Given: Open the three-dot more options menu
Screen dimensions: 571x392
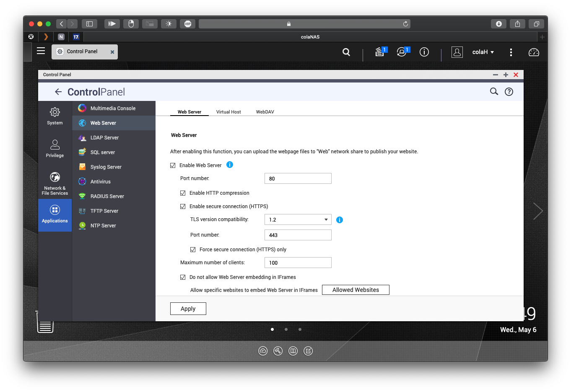Looking at the screenshot, I should [511, 52].
